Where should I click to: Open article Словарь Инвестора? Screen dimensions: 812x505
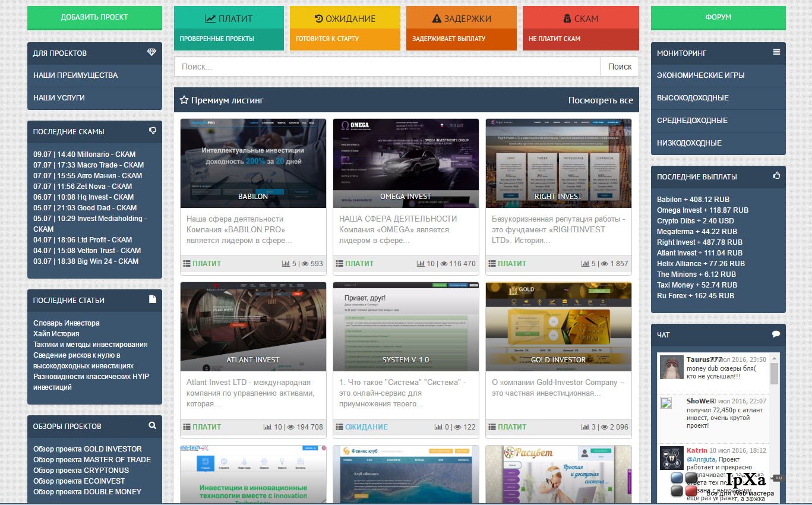[x=67, y=323]
